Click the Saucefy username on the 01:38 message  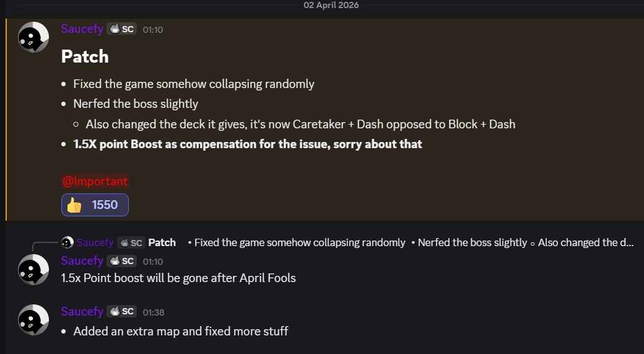82,312
